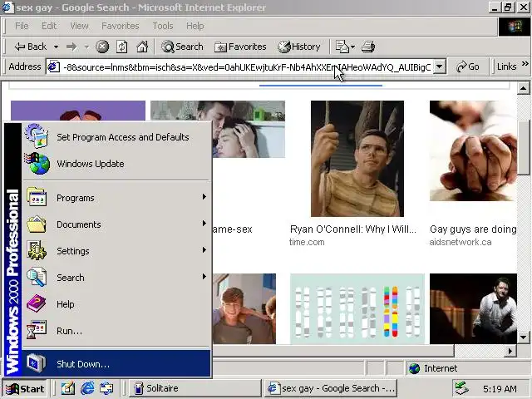532x399 pixels.
Task: Open Windows Update from Start menu
Action: (116, 164)
